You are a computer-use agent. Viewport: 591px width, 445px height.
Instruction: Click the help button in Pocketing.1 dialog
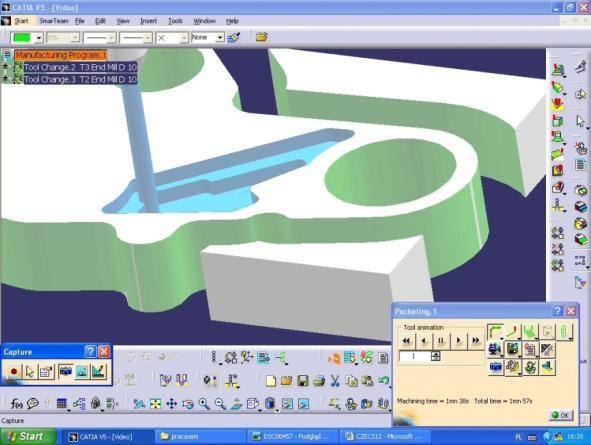(557, 311)
